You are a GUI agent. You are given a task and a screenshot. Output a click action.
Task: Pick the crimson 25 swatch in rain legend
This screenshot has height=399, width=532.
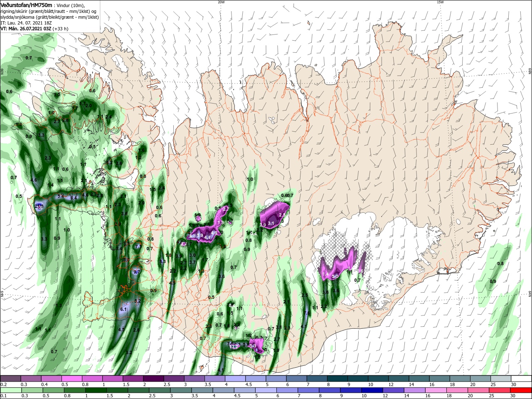pyautogui.click(x=499, y=390)
